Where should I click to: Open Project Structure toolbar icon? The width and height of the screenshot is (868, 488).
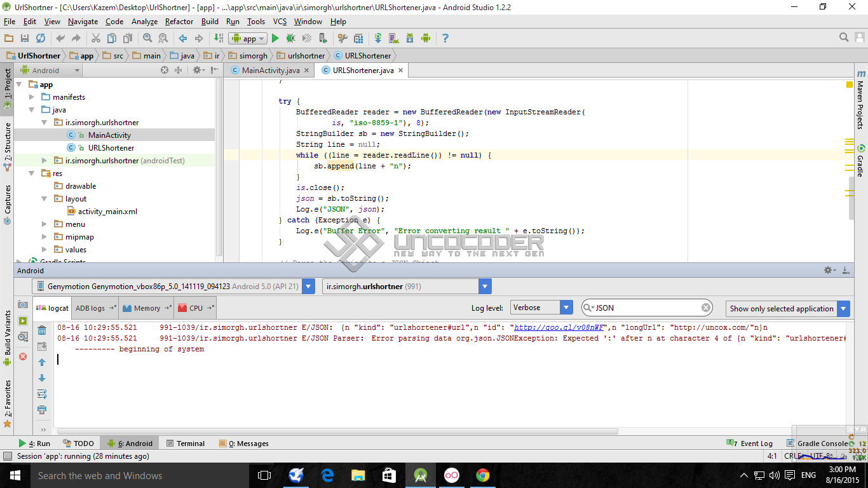click(x=358, y=38)
